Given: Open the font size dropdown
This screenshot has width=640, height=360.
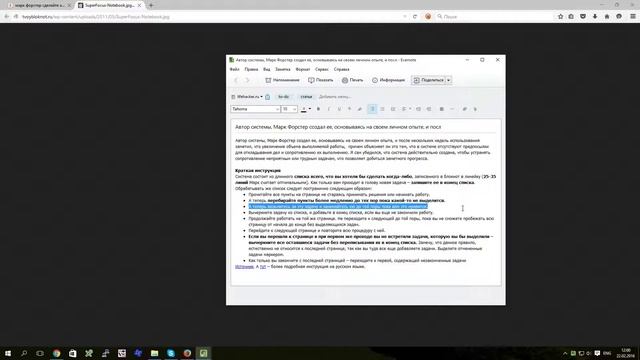Looking at the screenshot, I should coord(289,109).
